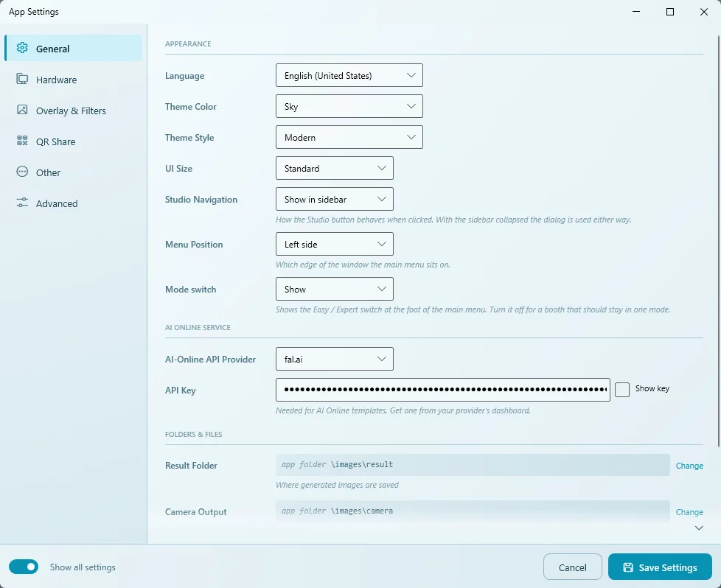Click the General gear icon
Screen dimensions: 721x588
(x=22, y=48)
